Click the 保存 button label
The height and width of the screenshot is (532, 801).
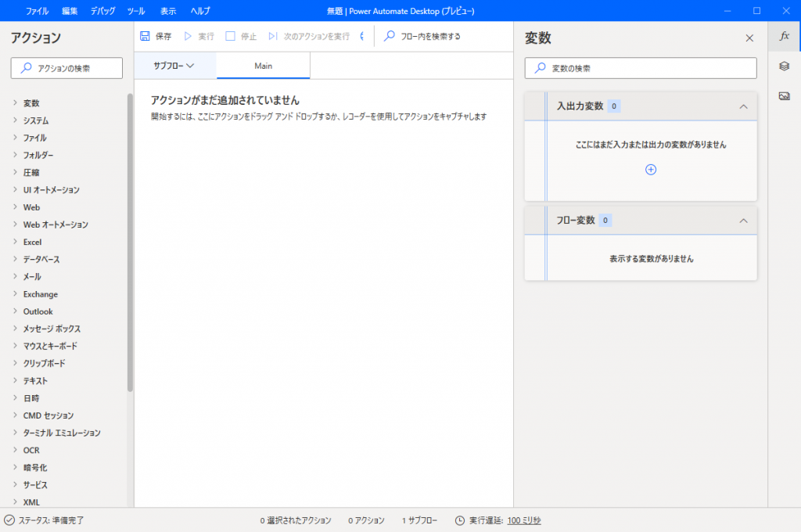(x=163, y=36)
